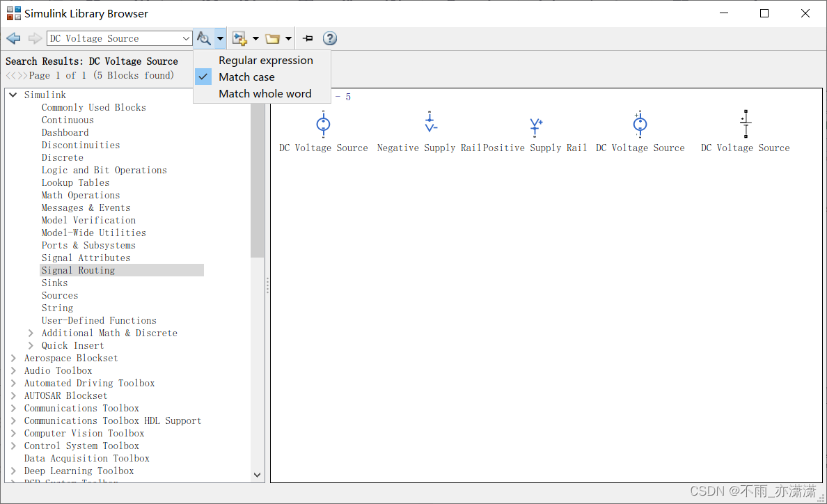Select Signal Attributes library
Viewport: 827px width, 504px height.
86,258
